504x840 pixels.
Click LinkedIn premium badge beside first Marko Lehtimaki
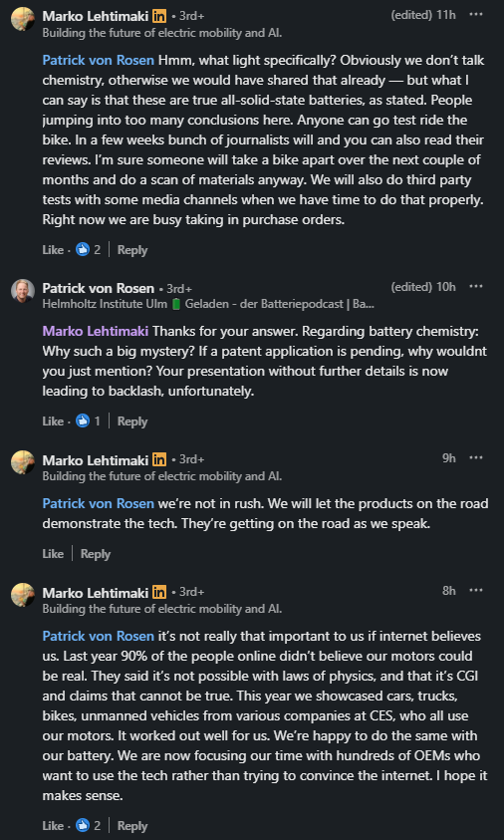point(159,16)
